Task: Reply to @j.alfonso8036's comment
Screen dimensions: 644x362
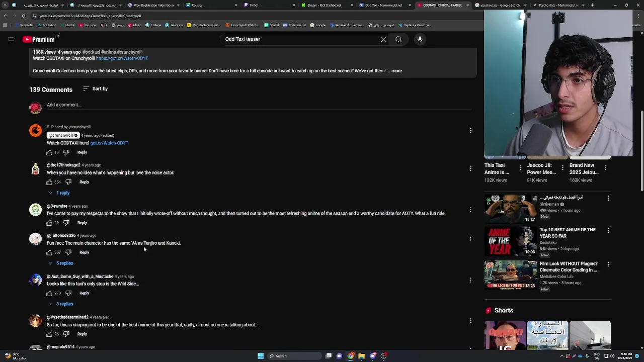Action: point(84,252)
